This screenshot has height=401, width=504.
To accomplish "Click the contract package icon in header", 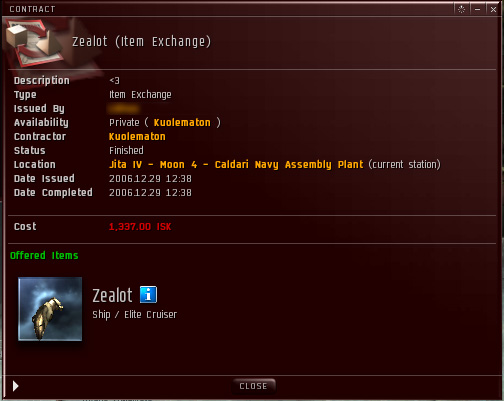I will coord(33,42).
